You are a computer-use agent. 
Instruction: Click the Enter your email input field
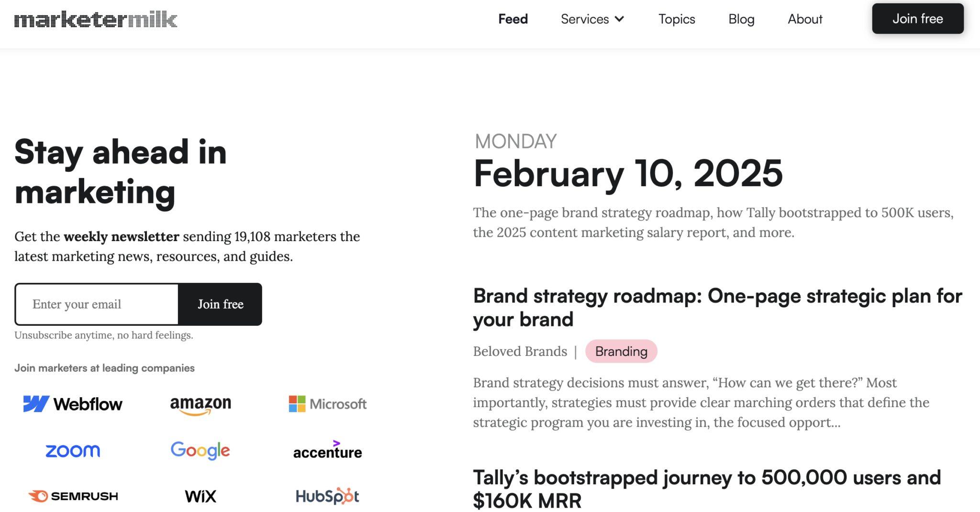point(96,304)
